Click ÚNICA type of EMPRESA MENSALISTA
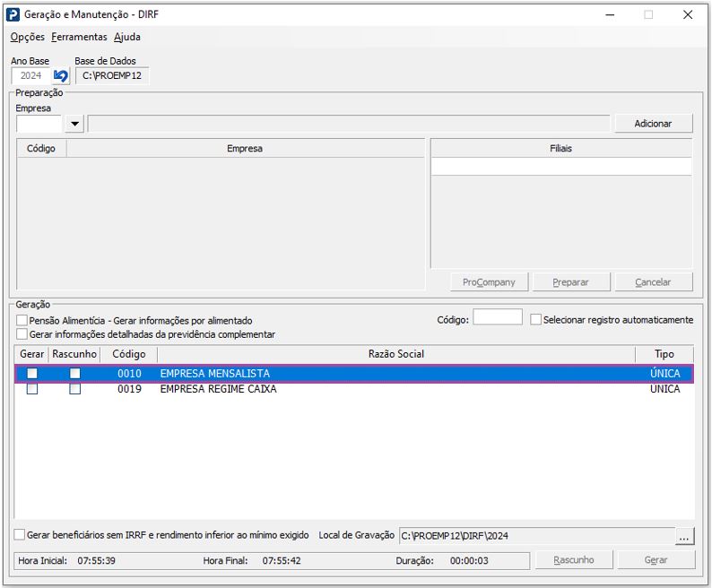 pos(665,373)
